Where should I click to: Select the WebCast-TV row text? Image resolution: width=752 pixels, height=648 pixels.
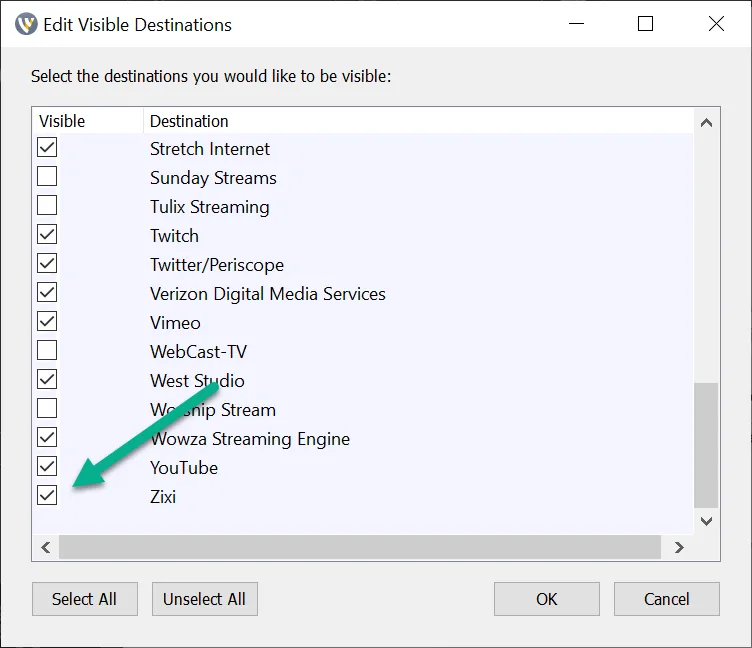click(x=198, y=352)
